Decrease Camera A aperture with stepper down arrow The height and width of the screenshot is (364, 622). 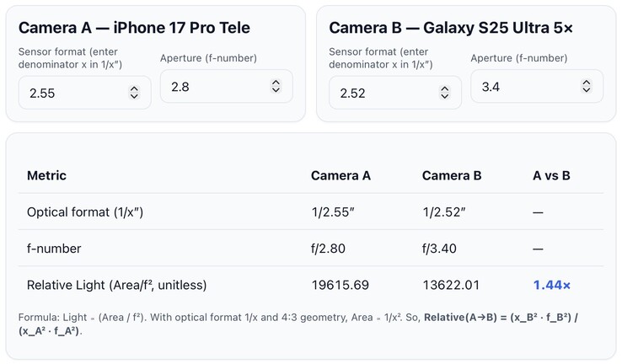[x=276, y=90]
